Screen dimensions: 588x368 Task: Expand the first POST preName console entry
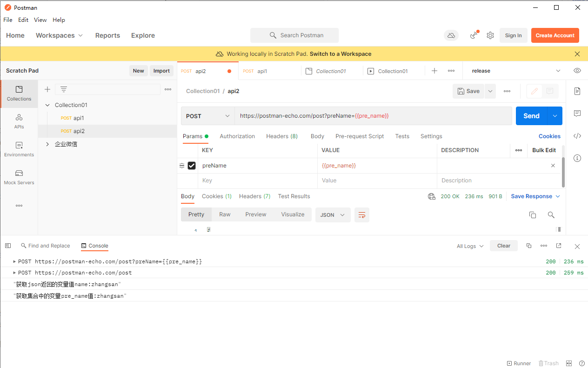[14, 261]
